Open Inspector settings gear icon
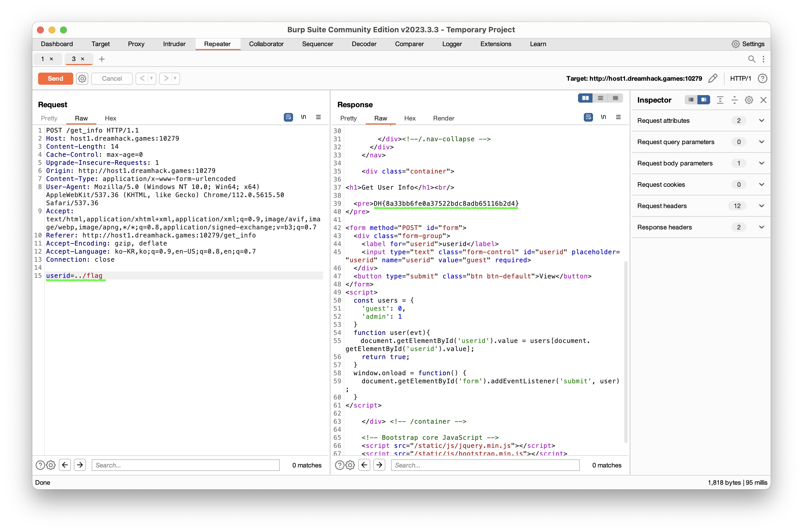803x532 pixels. pos(749,100)
